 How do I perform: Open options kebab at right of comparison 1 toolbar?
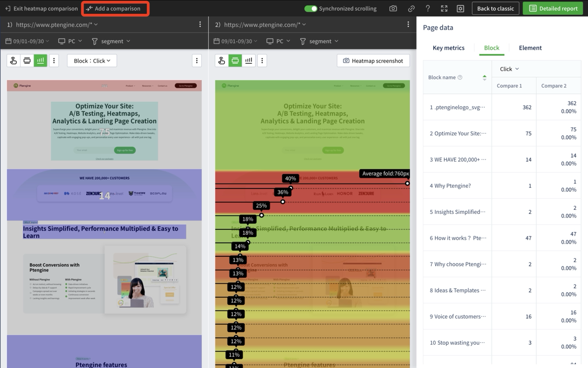coord(197,61)
